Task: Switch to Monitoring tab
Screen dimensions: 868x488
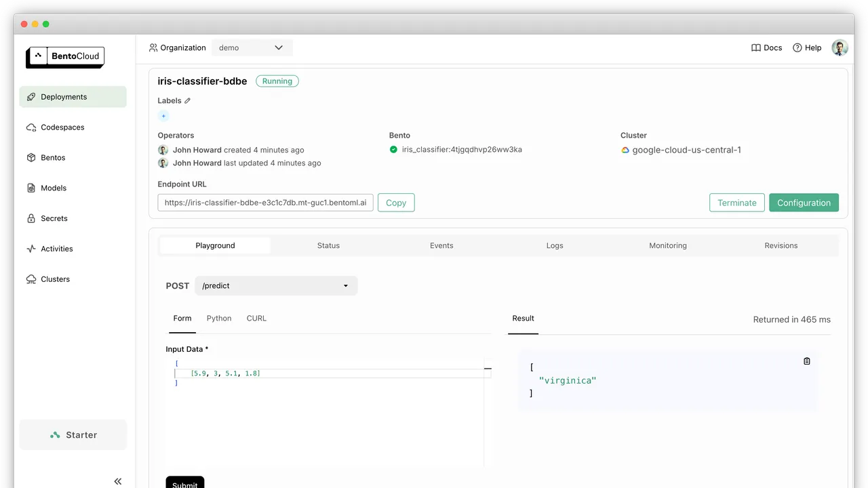Action: (668, 245)
